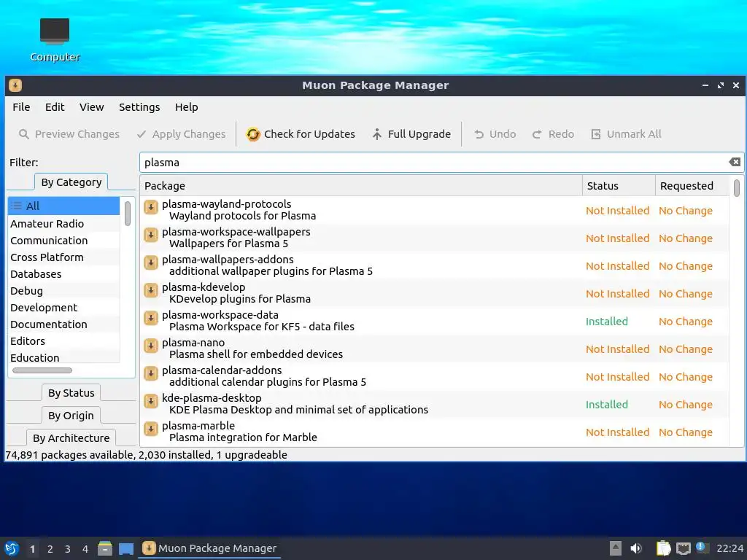The image size is (747, 560).
Task: Click the show desktop icon in the taskbar
Action: tap(126, 548)
